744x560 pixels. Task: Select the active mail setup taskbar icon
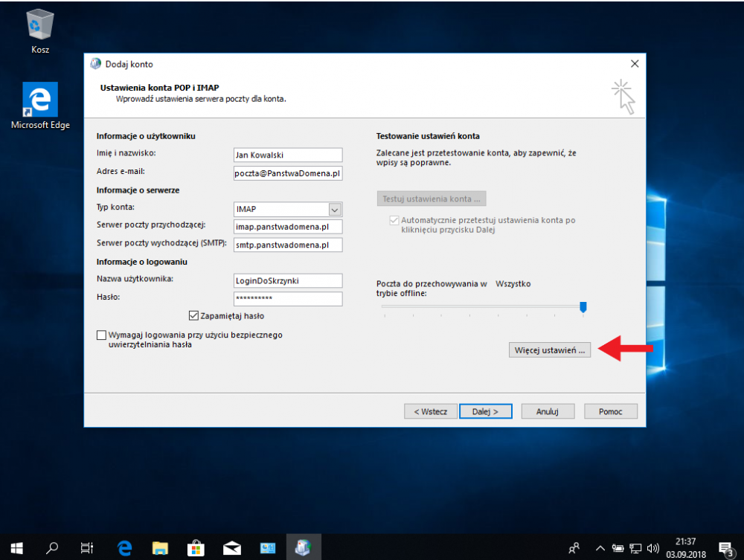point(304,547)
